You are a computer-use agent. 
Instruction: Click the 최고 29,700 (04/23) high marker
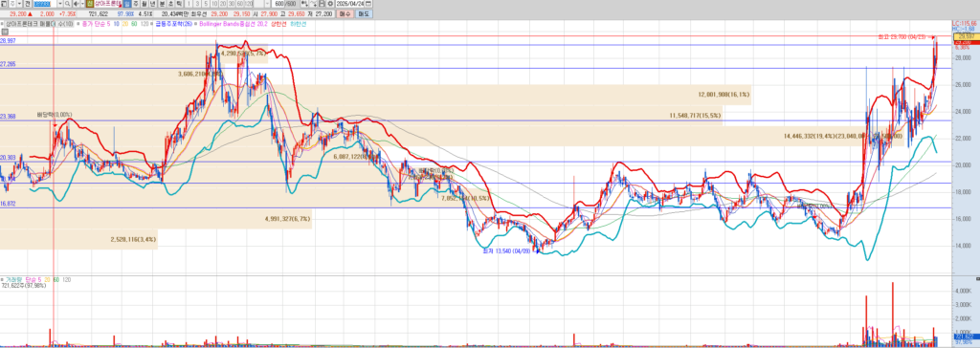(x=902, y=38)
